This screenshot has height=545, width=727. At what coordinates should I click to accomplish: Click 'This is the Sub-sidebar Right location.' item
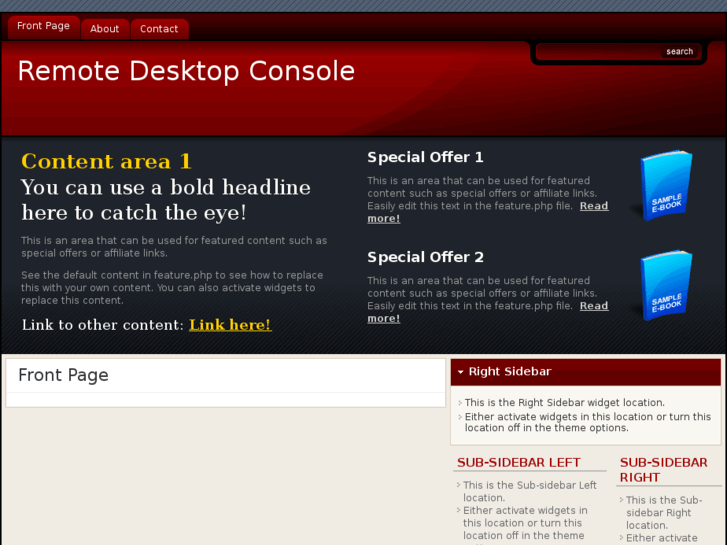[x=664, y=513]
